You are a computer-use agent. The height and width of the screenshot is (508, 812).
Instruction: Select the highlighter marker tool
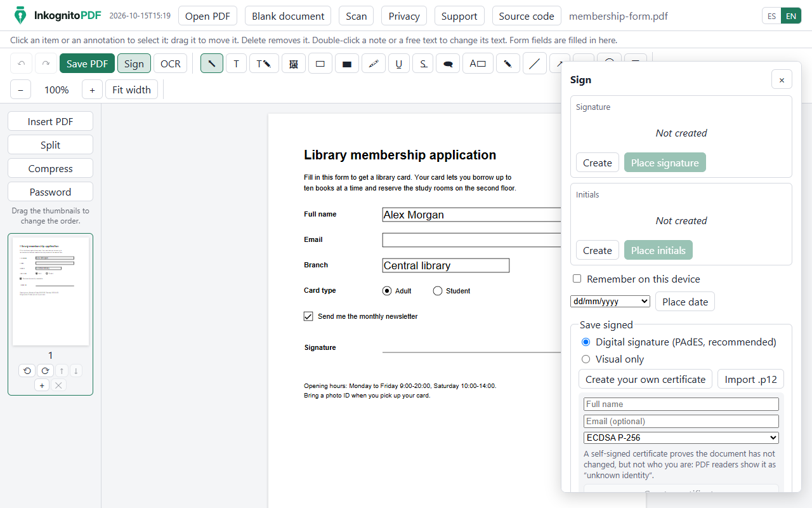point(374,63)
